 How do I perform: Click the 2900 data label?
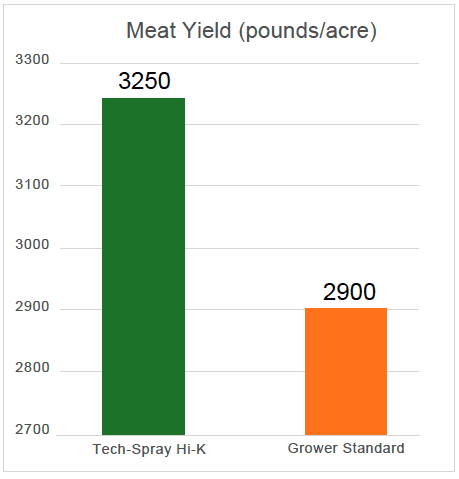(x=349, y=292)
